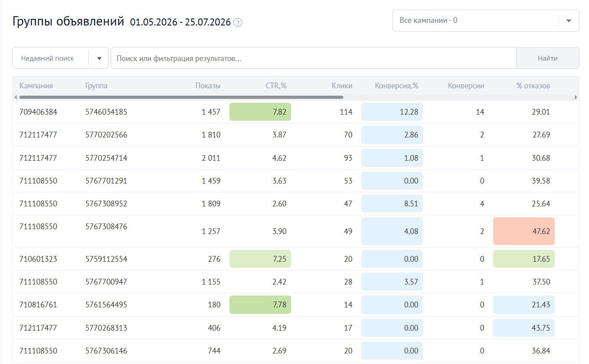The image size is (589, 364).
Task: Click the light green CTR value 7.25
Action: click(260, 259)
